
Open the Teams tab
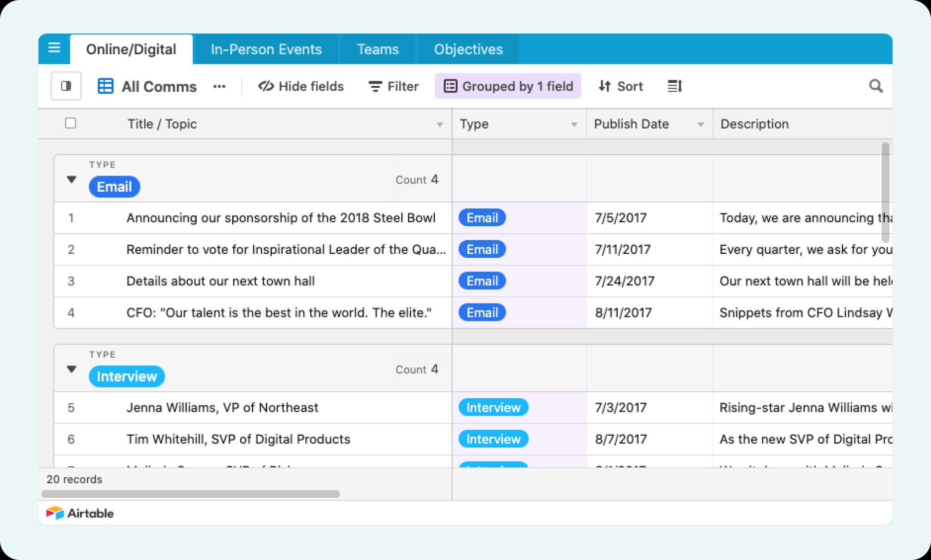point(378,49)
